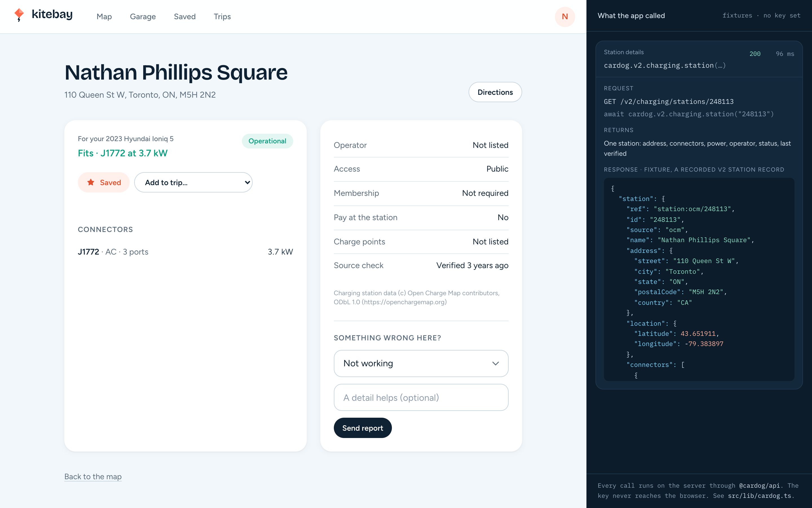Click the Fits J1772 at 3.7 kW text

coord(122,153)
